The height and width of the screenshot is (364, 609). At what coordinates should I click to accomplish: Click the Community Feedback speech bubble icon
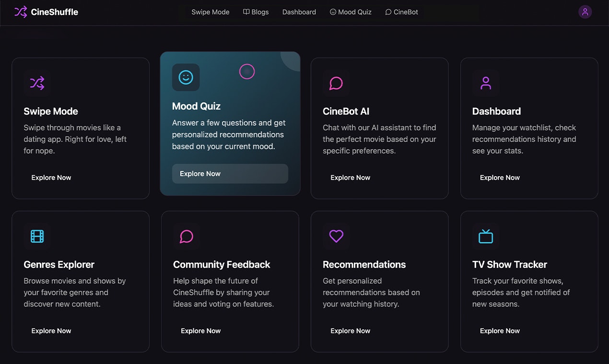click(x=187, y=237)
